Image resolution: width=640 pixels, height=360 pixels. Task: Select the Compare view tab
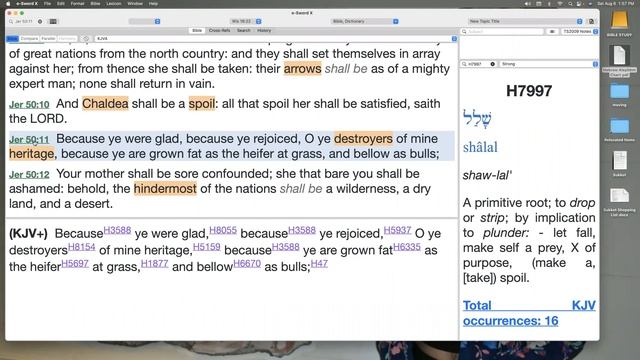29,38
